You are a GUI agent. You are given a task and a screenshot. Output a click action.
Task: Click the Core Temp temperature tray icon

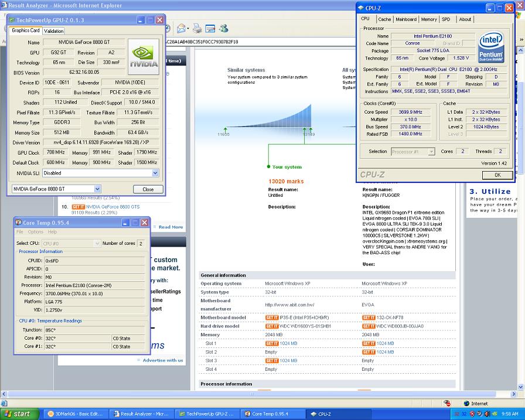point(464,414)
